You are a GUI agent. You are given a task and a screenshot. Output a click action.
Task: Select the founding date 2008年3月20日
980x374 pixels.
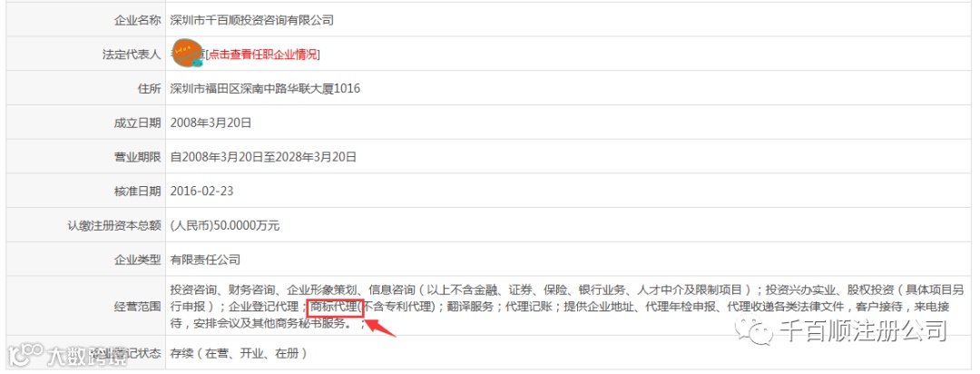point(211,123)
